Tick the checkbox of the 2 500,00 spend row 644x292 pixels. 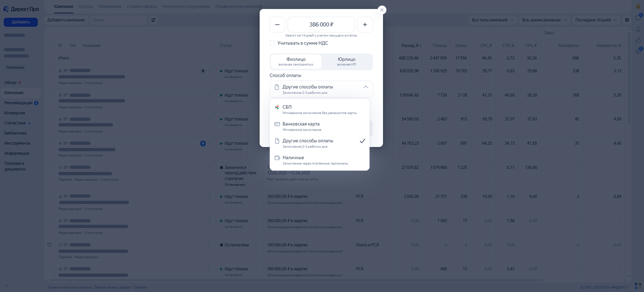tap(49, 196)
